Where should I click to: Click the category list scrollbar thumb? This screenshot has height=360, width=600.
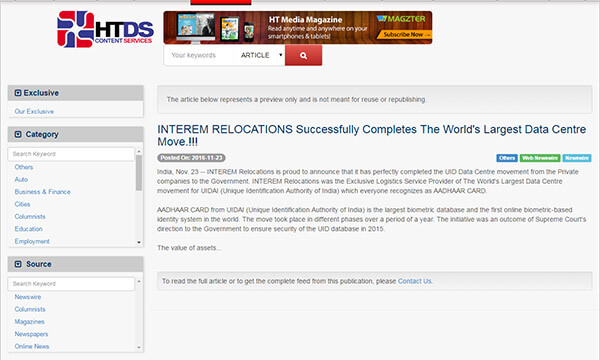point(139,173)
